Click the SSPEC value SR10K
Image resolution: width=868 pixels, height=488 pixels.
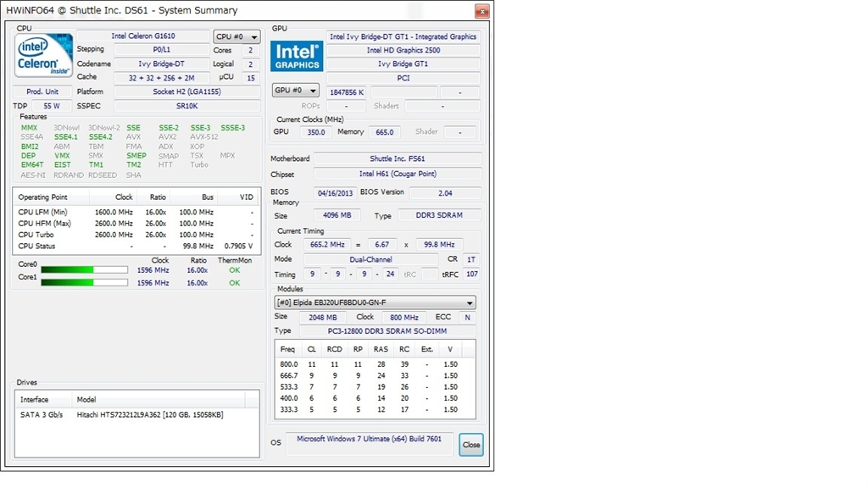187,106
